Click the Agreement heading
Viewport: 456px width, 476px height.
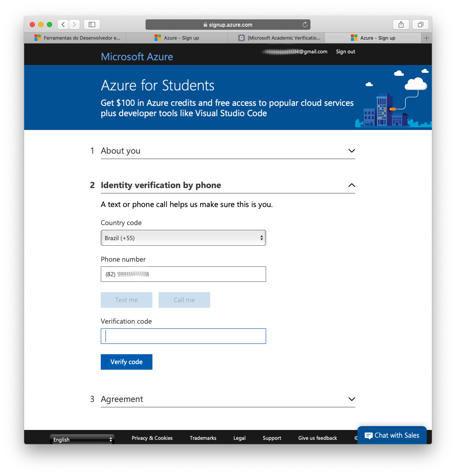(122, 399)
